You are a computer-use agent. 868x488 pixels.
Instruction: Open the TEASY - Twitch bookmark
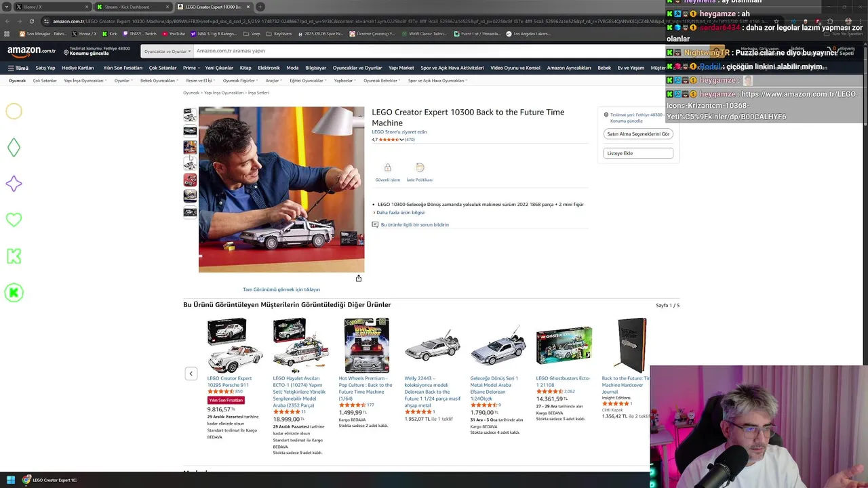140,33
